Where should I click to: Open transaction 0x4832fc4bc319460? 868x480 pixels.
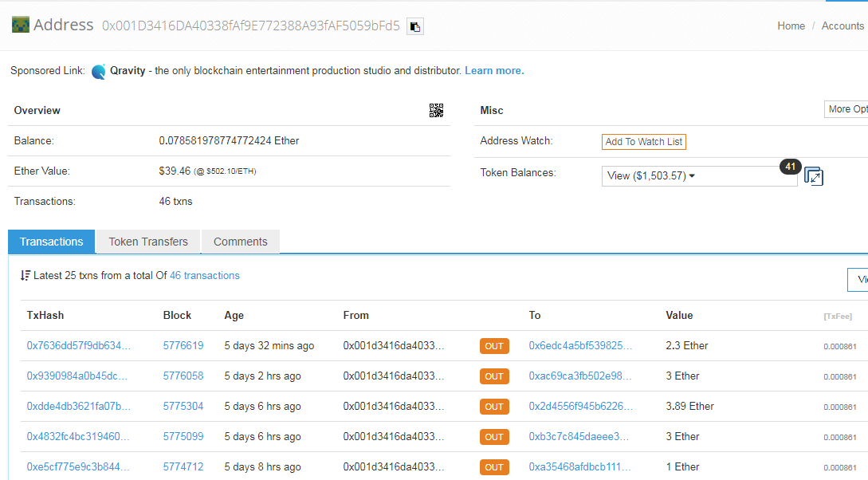click(x=78, y=436)
